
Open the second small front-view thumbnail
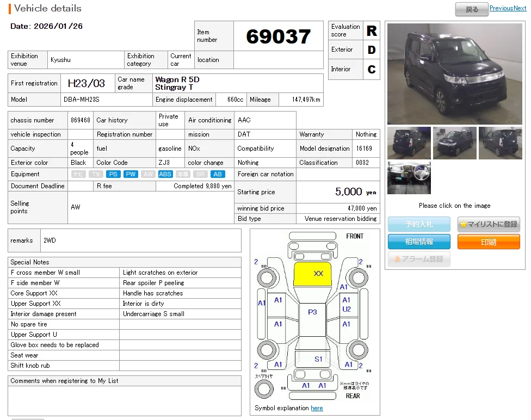pyautogui.click(x=454, y=143)
